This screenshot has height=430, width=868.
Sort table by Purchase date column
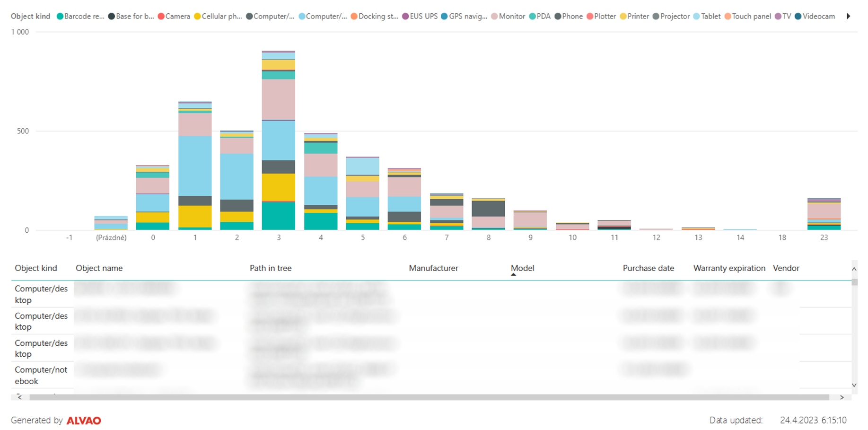tap(648, 268)
